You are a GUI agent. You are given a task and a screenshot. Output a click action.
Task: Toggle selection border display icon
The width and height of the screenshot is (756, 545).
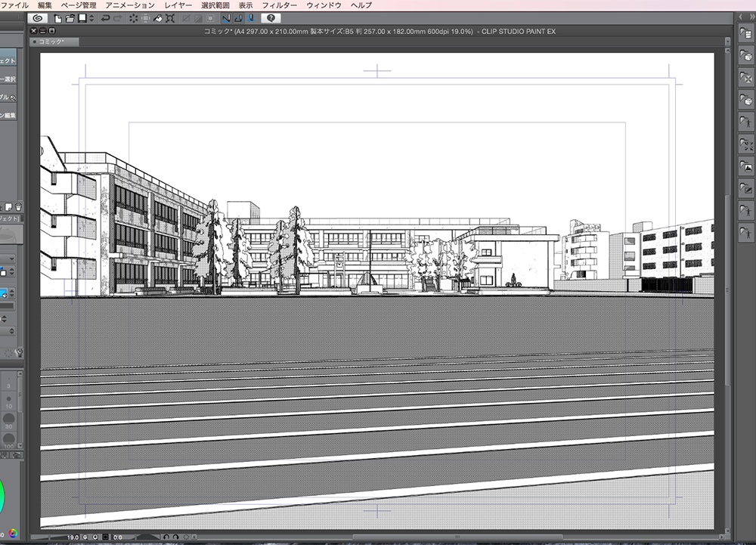click(x=210, y=18)
